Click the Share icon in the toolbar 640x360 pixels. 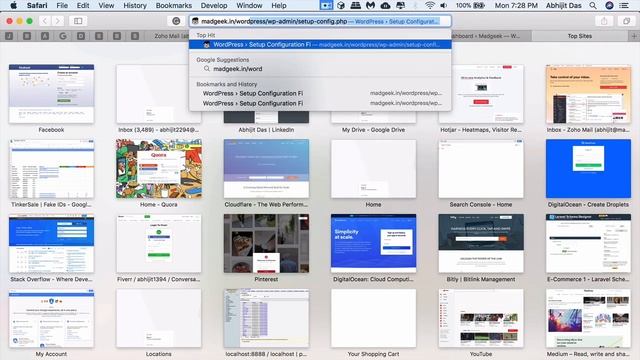(x=604, y=21)
